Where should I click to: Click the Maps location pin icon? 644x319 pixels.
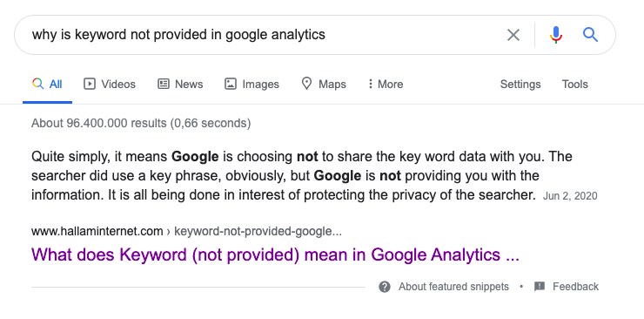click(x=306, y=84)
